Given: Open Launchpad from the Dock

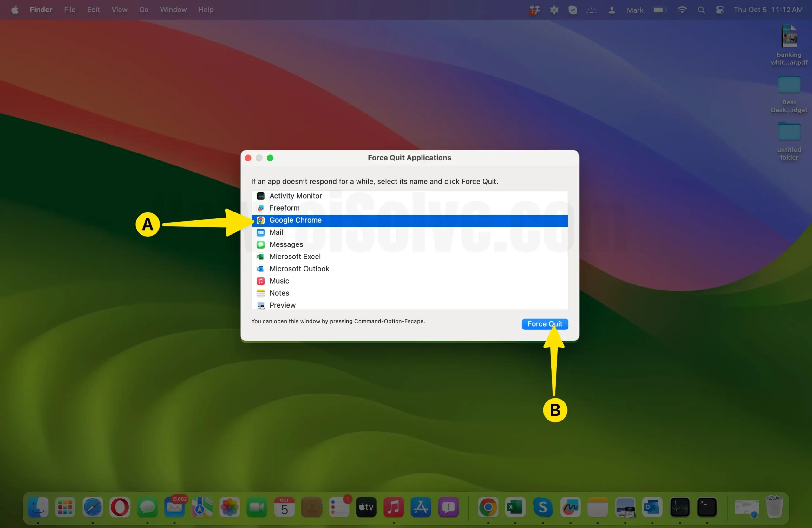Looking at the screenshot, I should pos(65,507).
